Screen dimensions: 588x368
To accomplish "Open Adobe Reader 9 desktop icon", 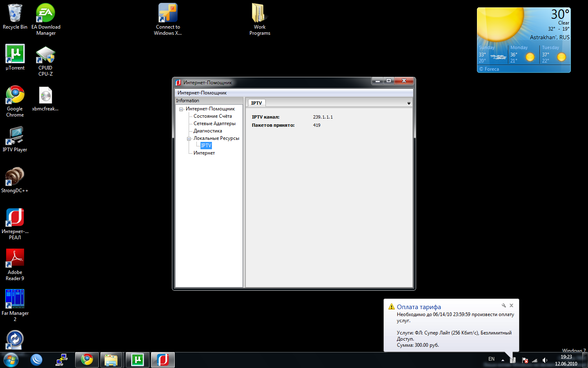I will pyautogui.click(x=15, y=259).
